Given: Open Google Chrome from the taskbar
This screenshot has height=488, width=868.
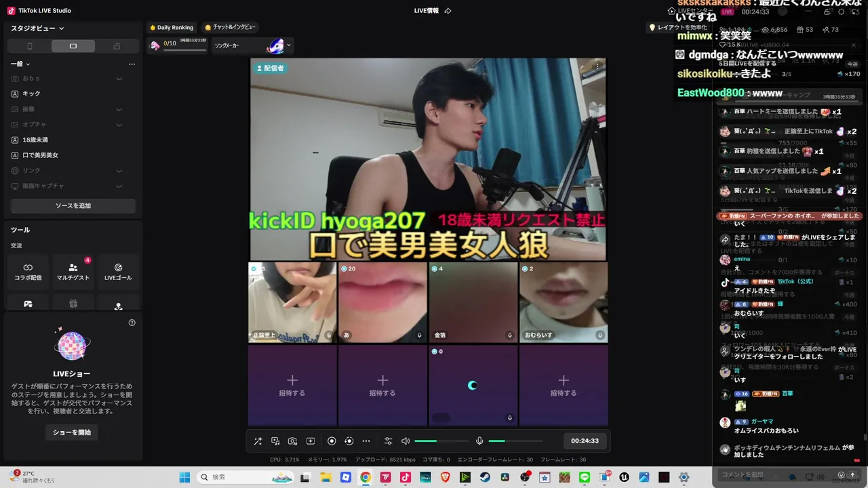Looking at the screenshot, I should click(x=366, y=477).
